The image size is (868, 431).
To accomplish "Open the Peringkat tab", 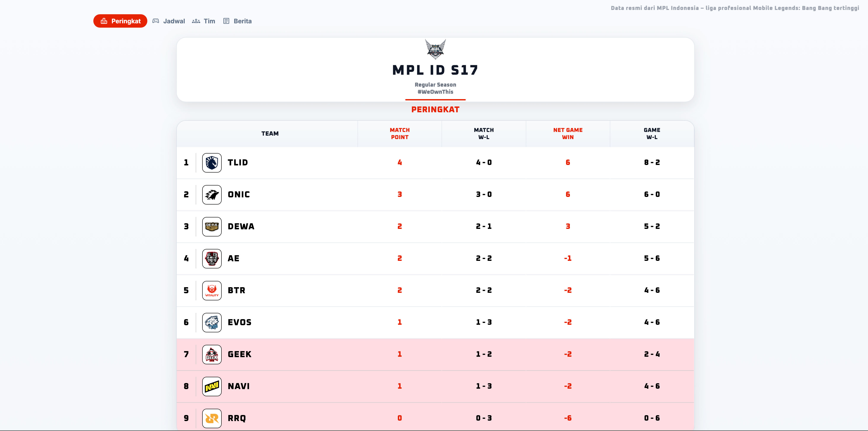I will (x=120, y=21).
